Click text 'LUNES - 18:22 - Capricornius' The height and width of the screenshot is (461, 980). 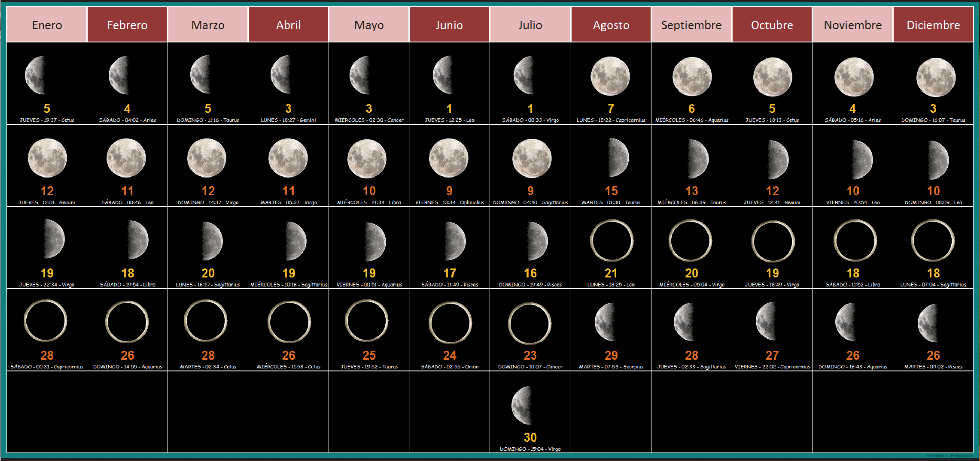(x=611, y=120)
